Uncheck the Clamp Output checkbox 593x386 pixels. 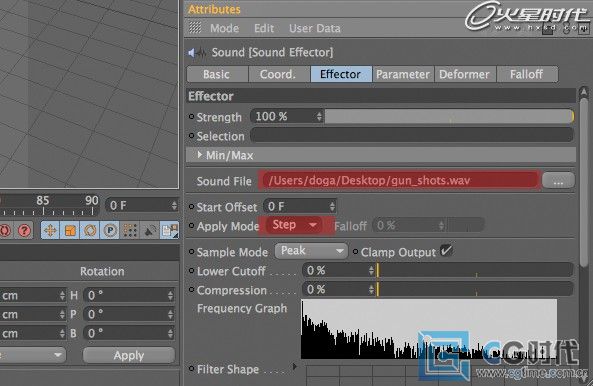coord(446,251)
